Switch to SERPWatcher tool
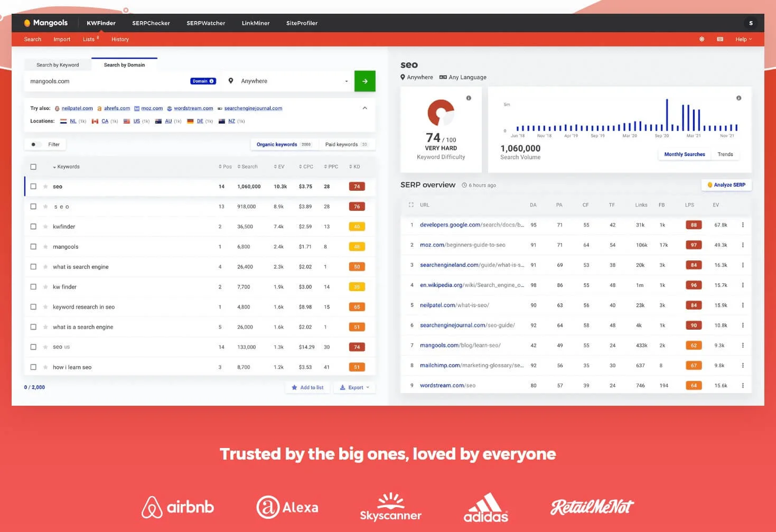This screenshot has width=776, height=532. point(205,23)
